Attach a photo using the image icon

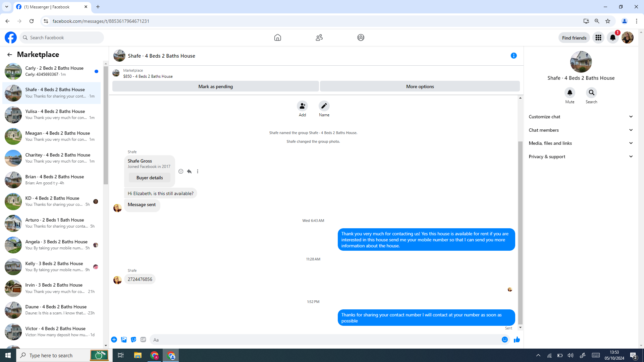click(124, 340)
